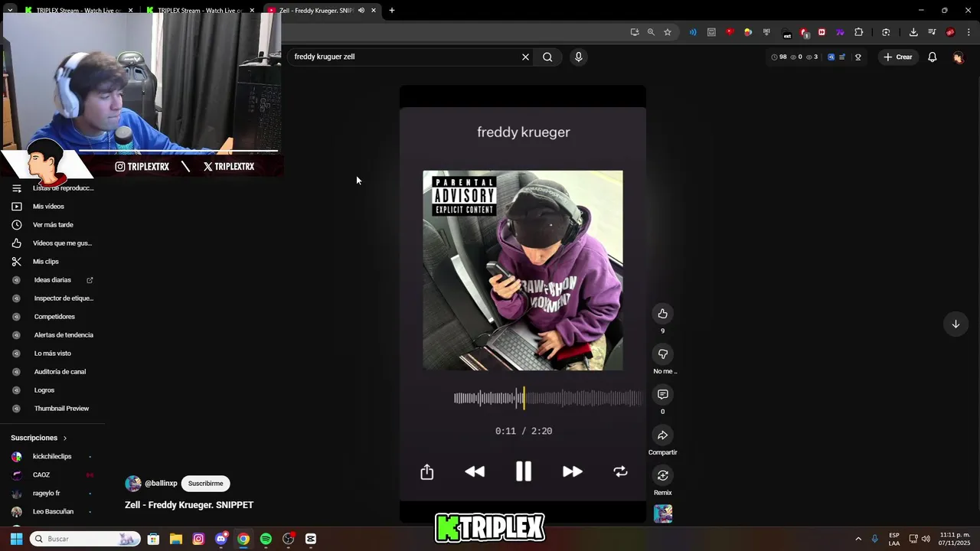Open kickchileclips subscription
Screen dimensions: 980x551
52,457
